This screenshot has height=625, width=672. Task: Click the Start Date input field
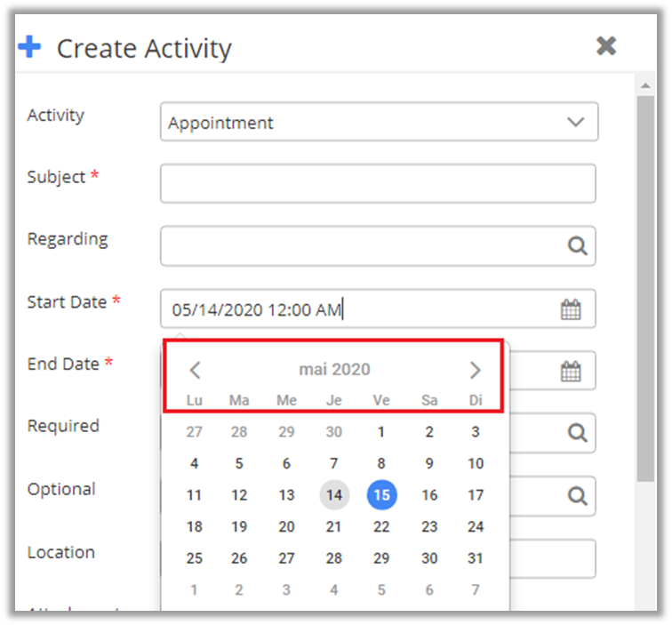click(356, 309)
